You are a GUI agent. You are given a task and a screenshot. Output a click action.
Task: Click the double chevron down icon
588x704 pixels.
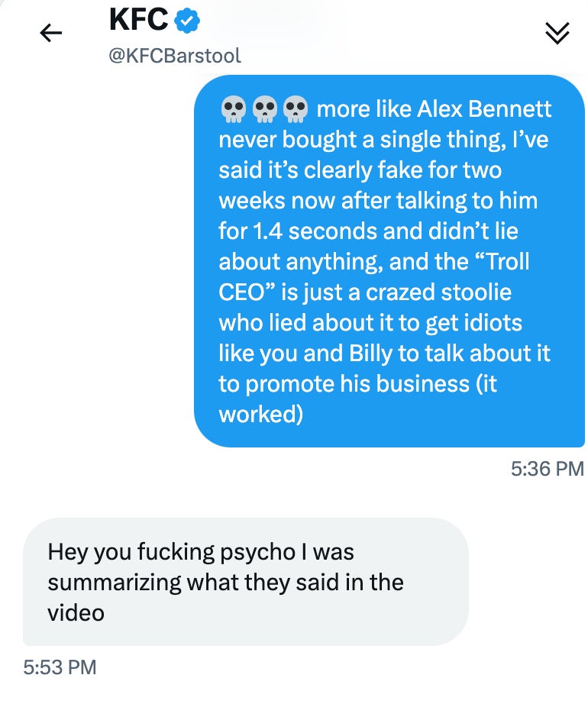pos(558,32)
